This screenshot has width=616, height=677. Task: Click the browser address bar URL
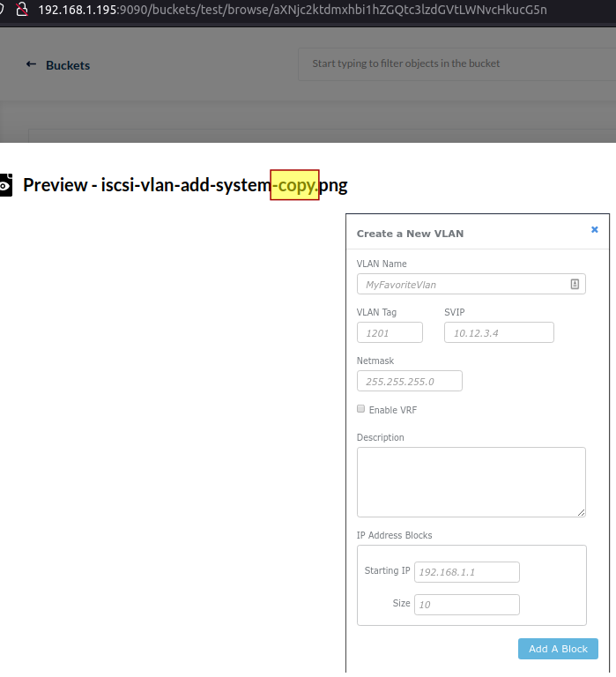pos(293,10)
